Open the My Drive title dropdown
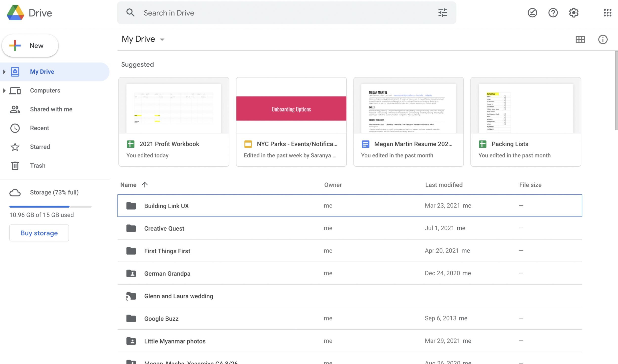The image size is (618, 364). point(162,40)
